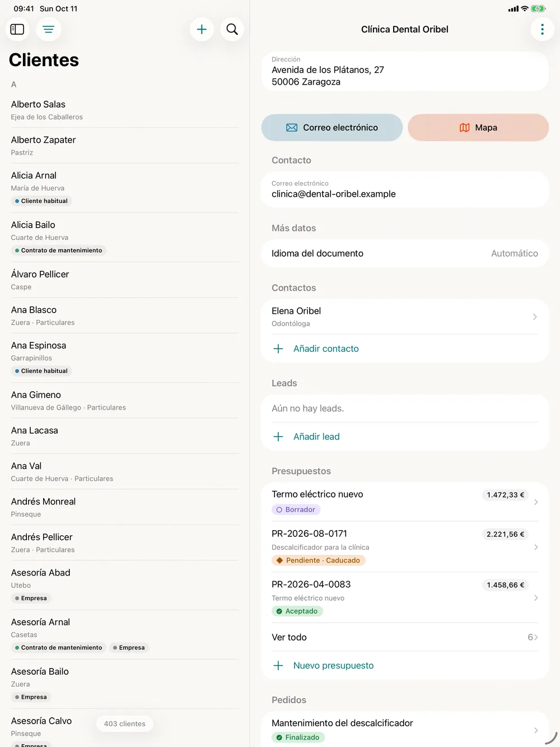Expand Ver todo presupuestos chevron
Image resolution: width=560 pixels, height=747 pixels.
(x=536, y=637)
